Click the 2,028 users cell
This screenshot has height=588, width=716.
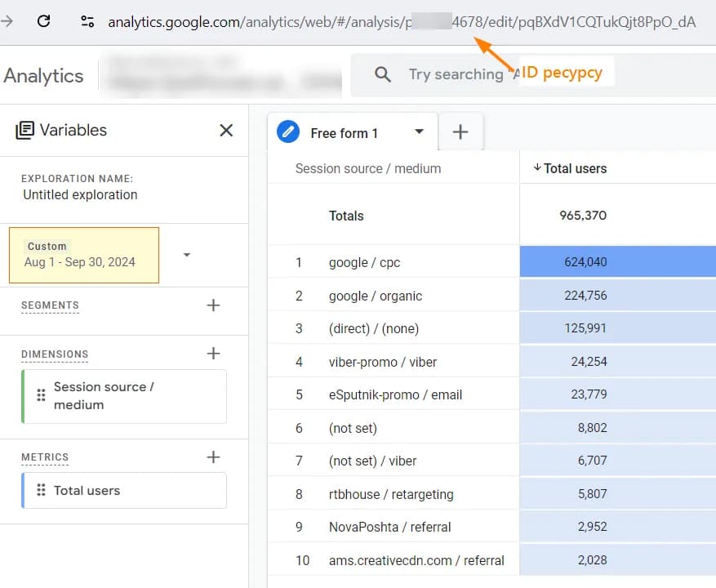coord(617,559)
